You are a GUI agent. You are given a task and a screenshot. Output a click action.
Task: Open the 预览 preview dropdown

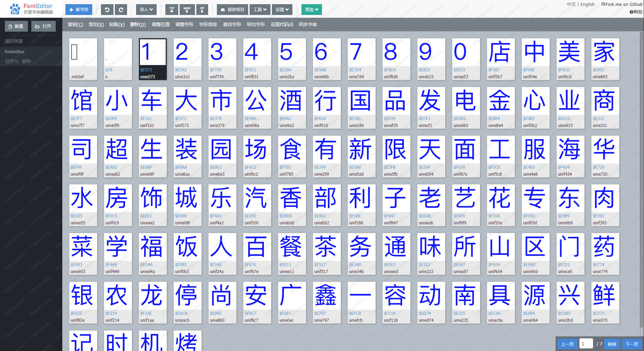coord(311,9)
